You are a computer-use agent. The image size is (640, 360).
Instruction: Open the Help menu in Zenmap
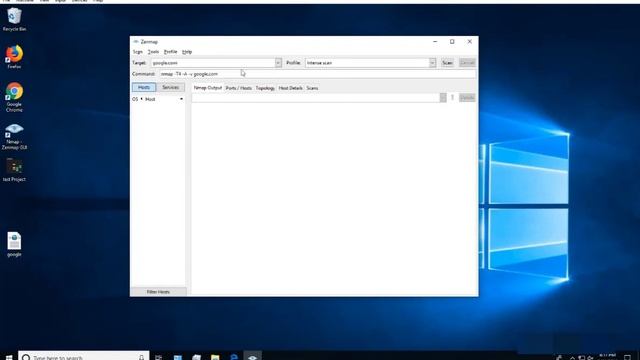coord(187,52)
